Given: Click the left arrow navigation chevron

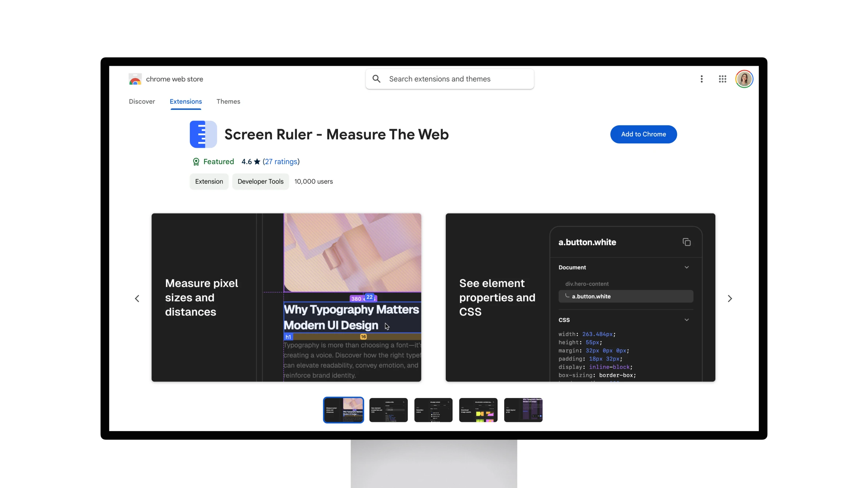Looking at the screenshot, I should click(x=137, y=298).
